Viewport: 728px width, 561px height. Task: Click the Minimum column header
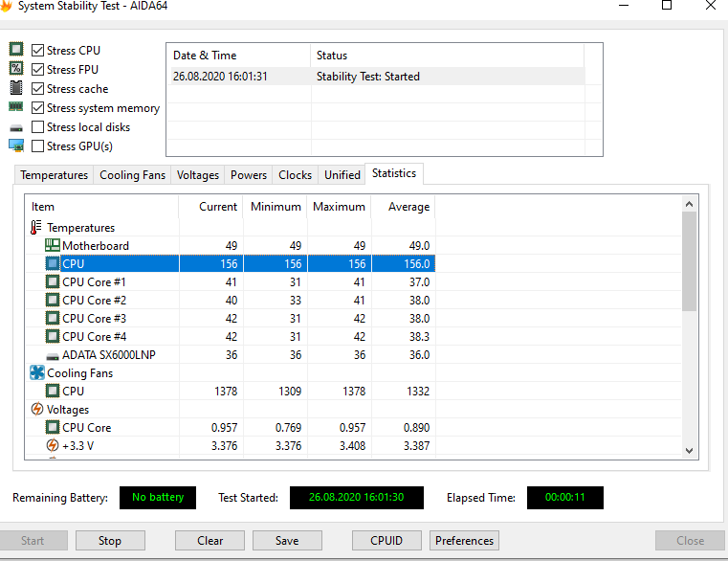[275, 207]
